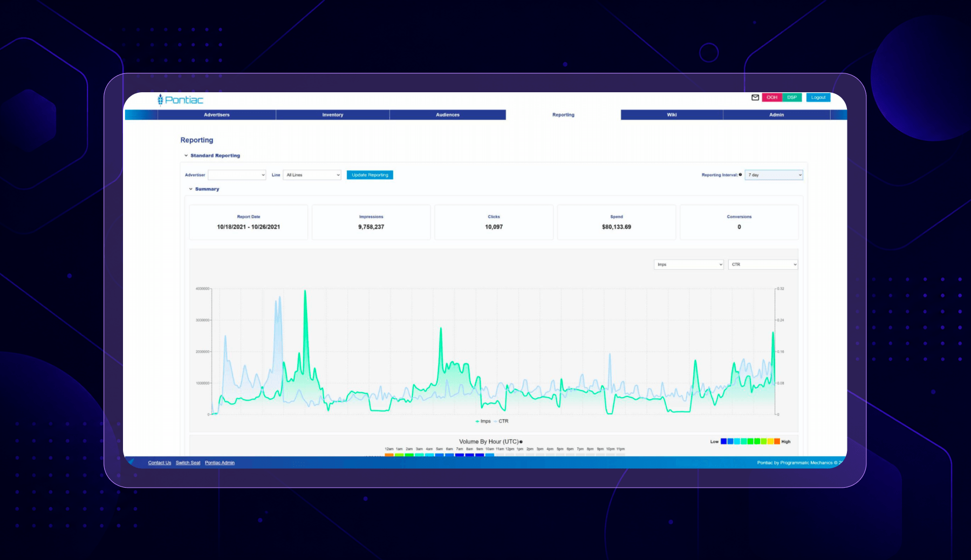Image resolution: width=971 pixels, height=560 pixels.
Task: Open the Reporting Interval 7 day dropdown
Action: [774, 175]
